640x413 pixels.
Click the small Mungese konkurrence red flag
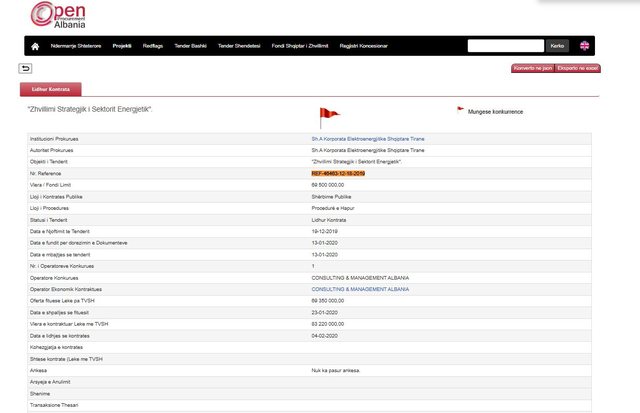point(460,109)
